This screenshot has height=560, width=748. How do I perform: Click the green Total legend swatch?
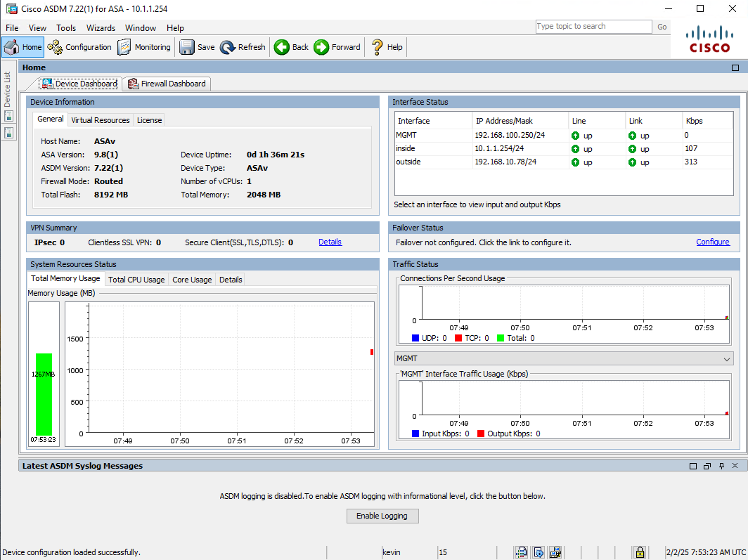500,338
